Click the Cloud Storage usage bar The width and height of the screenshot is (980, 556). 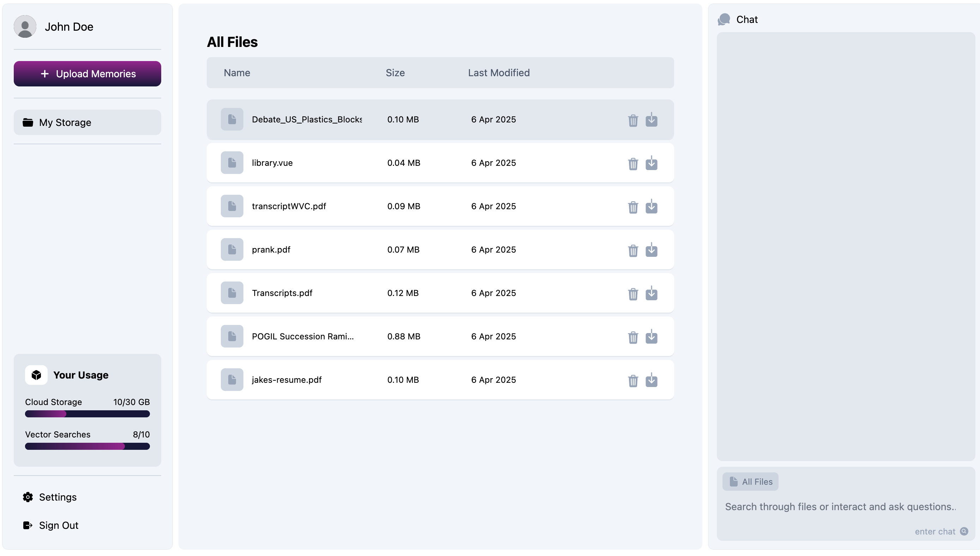click(87, 413)
